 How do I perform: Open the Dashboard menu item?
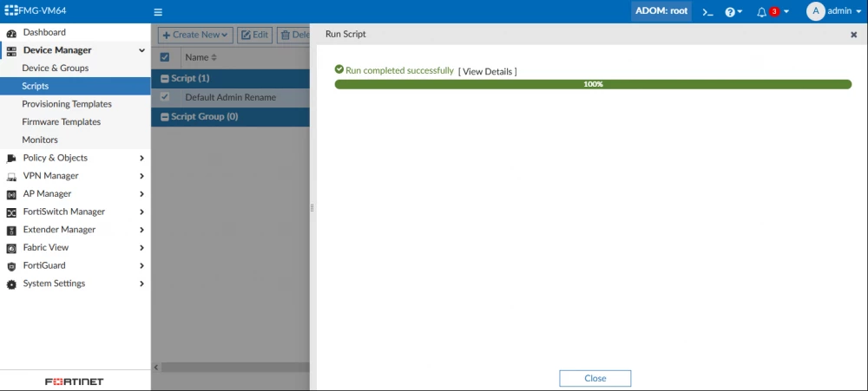click(44, 32)
